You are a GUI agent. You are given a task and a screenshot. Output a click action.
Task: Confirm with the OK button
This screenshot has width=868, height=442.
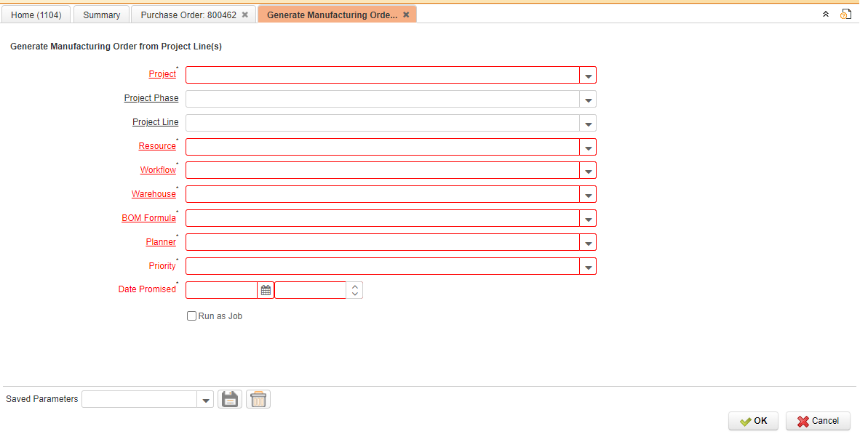pos(754,421)
